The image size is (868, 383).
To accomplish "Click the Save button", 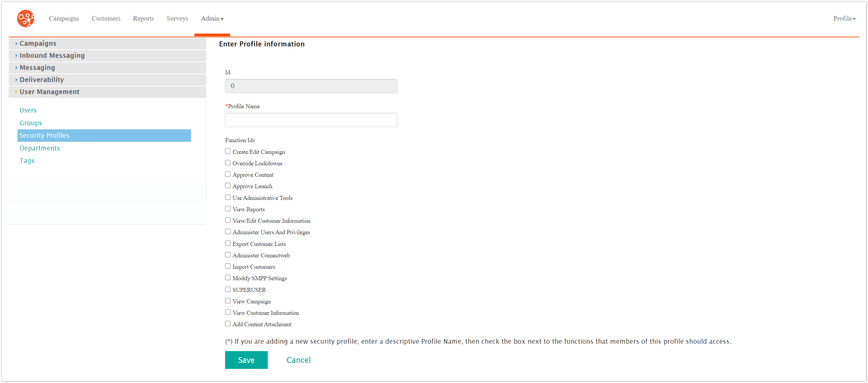I will coord(246,360).
